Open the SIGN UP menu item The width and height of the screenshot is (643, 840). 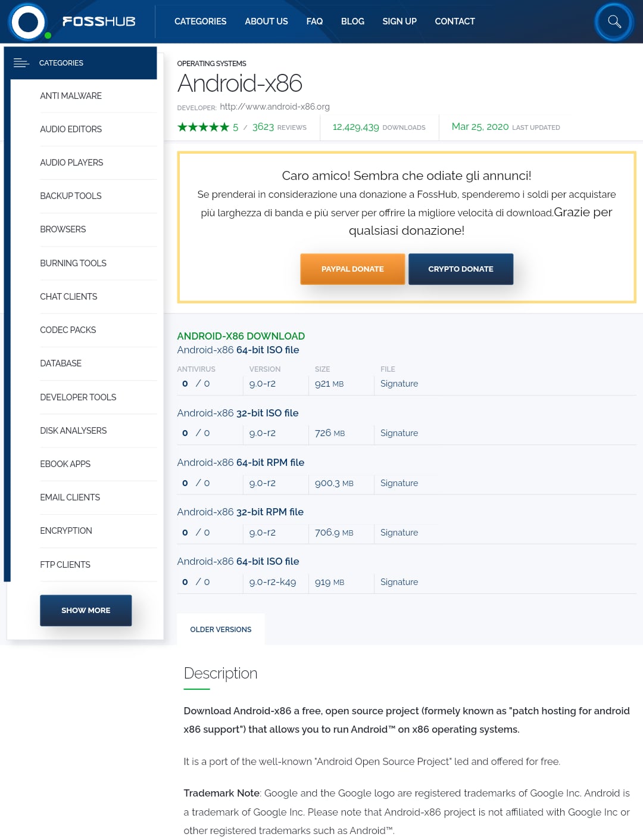[x=399, y=21]
